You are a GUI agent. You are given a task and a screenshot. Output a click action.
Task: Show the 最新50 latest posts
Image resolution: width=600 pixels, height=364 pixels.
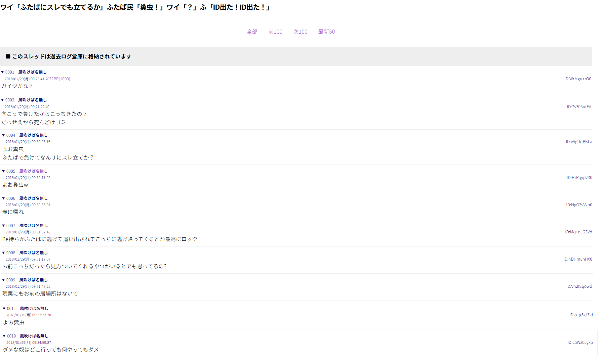click(x=326, y=32)
